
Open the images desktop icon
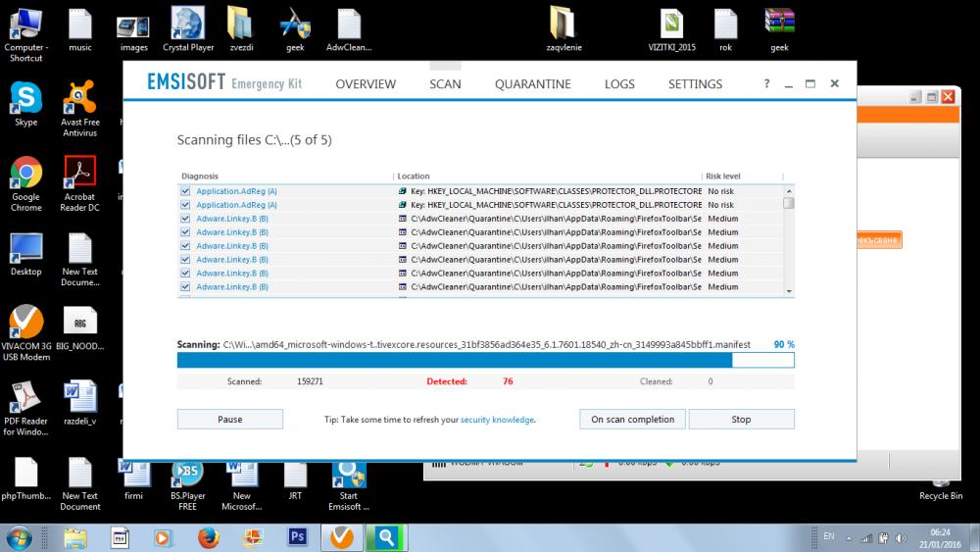tap(133, 32)
